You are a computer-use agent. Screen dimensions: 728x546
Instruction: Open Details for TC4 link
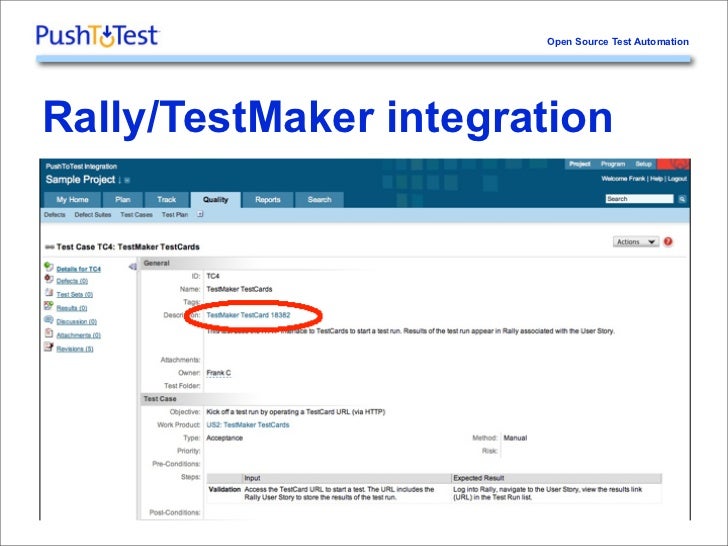pos(78,269)
